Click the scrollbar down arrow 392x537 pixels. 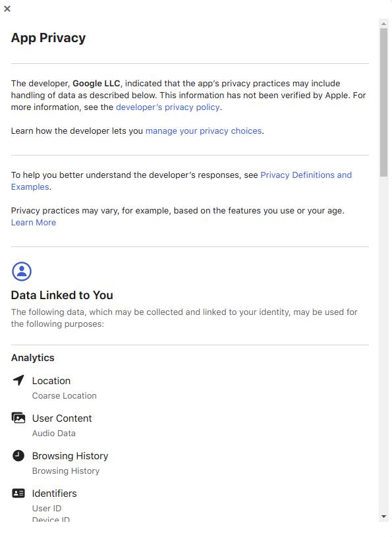384,517
